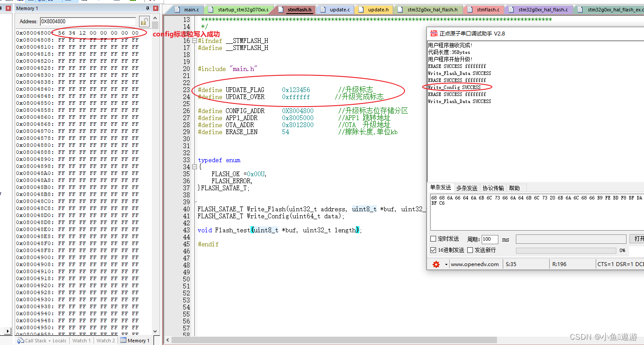Click the S:35 sent counter
Screen dimensions: 644x345
(511, 264)
